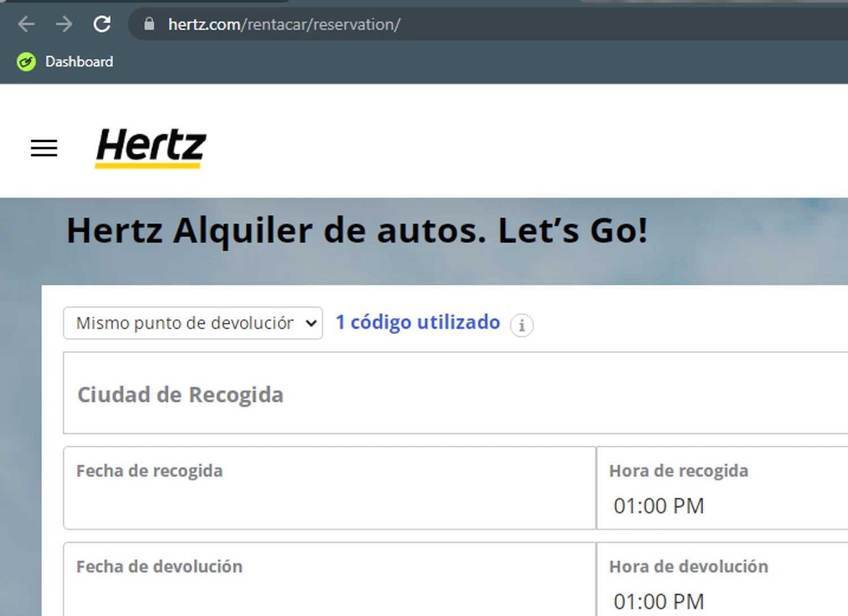The image size is (848, 616).
Task: Click the 1 código utilizado link
Action: pyautogui.click(x=418, y=322)
